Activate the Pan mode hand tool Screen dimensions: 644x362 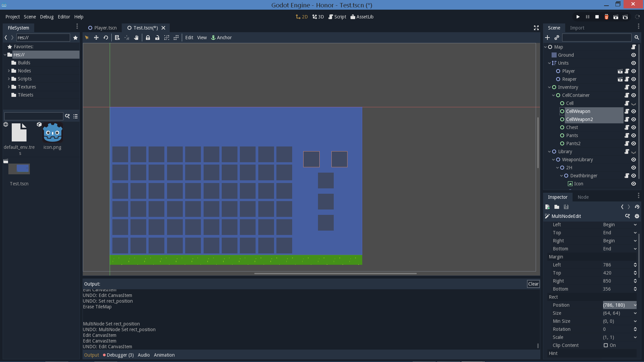coord(136,38)
